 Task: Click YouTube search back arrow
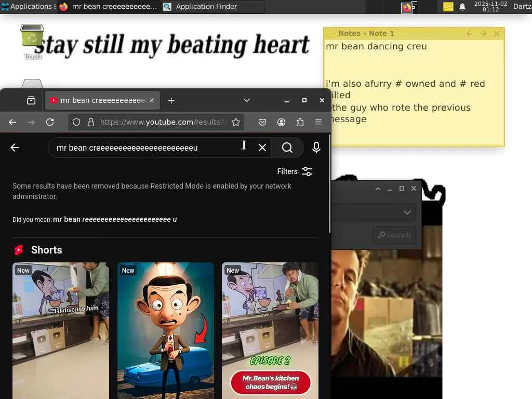(15, 148)
